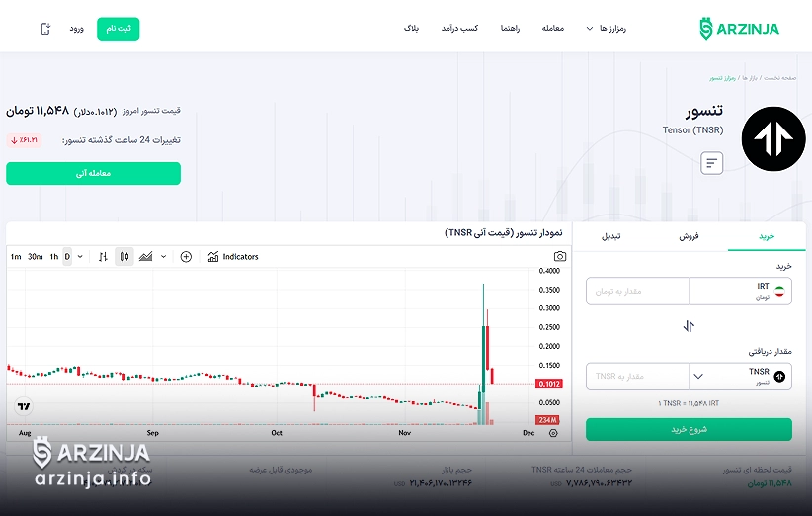Expand the timeframe dropdown arrow
The height and width of the screenshot is (516, 812).
pos(80,256)
